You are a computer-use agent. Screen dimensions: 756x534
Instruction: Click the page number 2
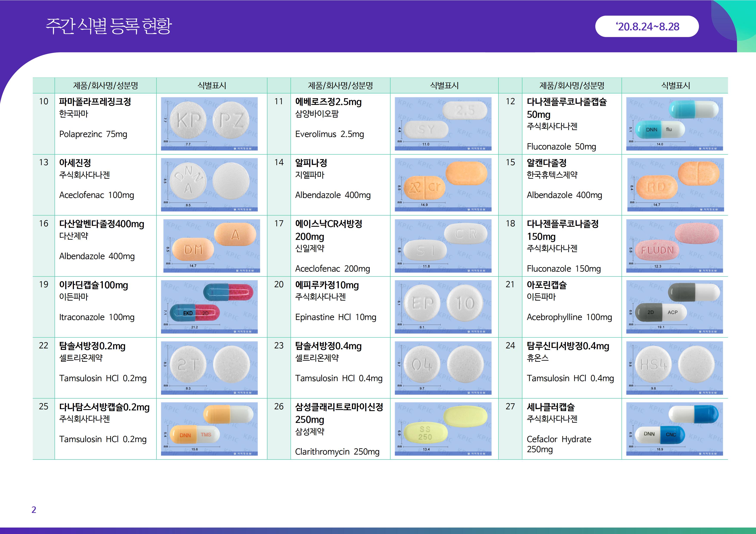[x=34, y=510]
